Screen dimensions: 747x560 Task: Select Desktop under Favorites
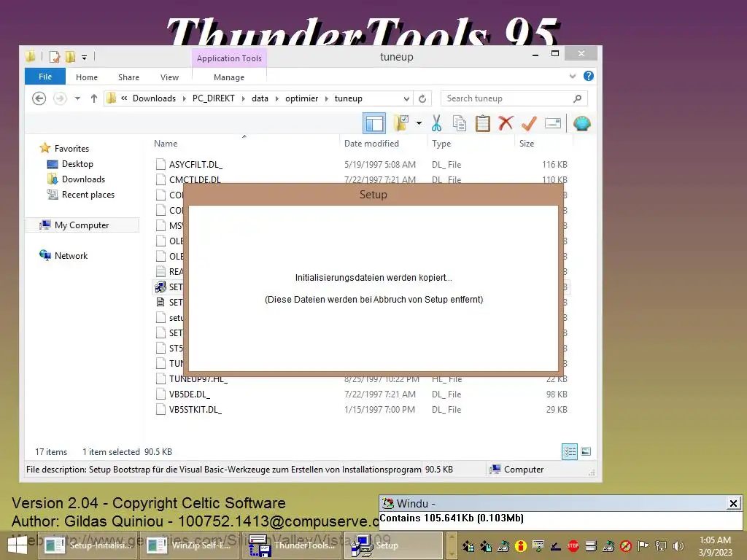coord(77,164)
